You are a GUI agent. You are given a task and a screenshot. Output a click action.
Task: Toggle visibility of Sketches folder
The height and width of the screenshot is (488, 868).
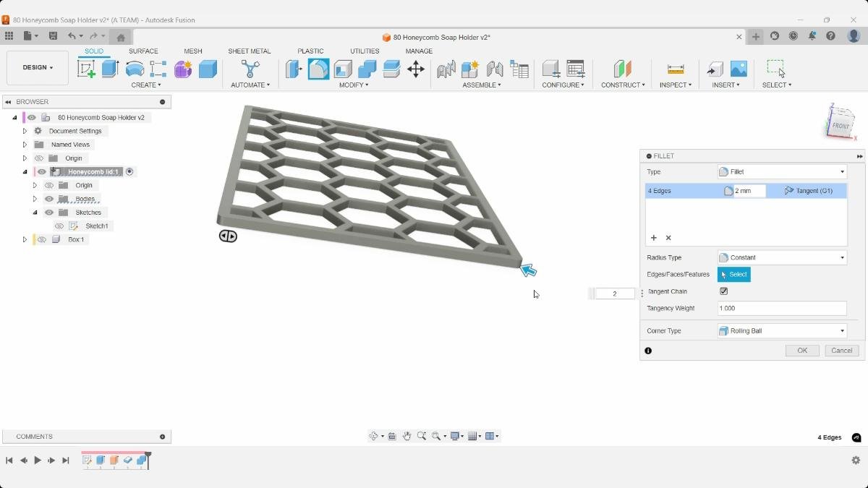point(49,213)
